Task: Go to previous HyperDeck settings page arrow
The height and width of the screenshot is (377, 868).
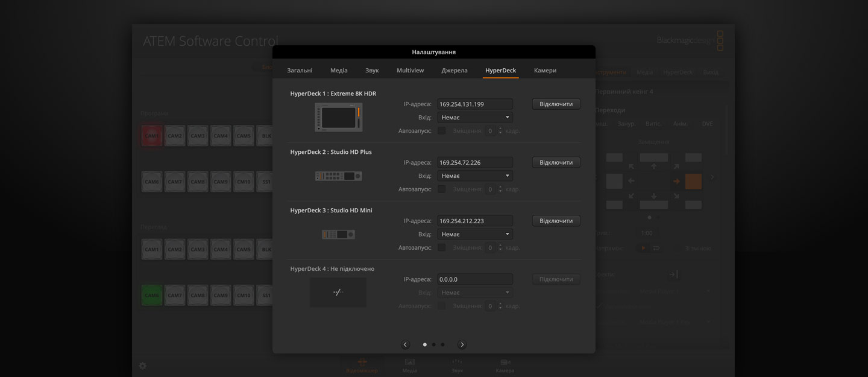Action: tap(405, 344)
